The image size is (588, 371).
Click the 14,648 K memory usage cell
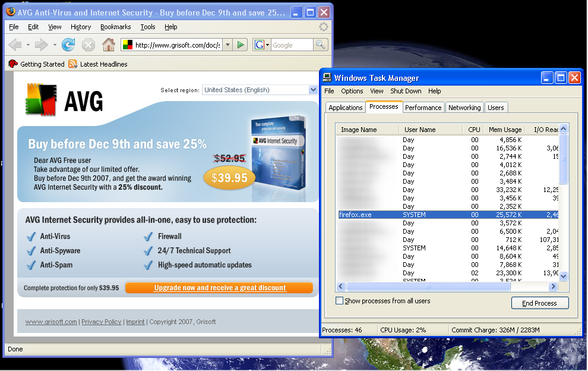[x=508, y=248]
